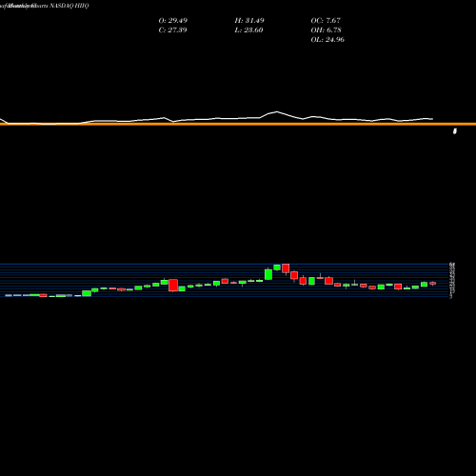This screenshot has height=476, width=476.
Task: Click the tallest green candlestick before the peak
Action: click(268, 274)
